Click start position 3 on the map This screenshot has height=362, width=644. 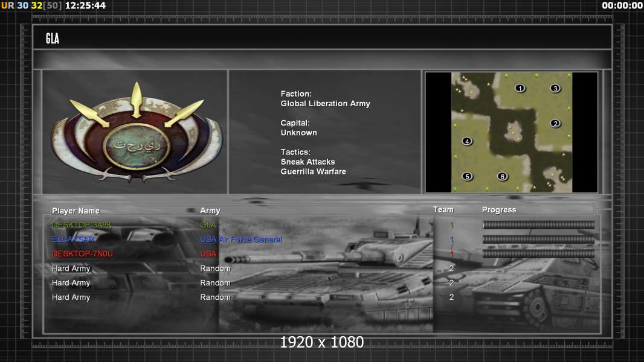555,88
